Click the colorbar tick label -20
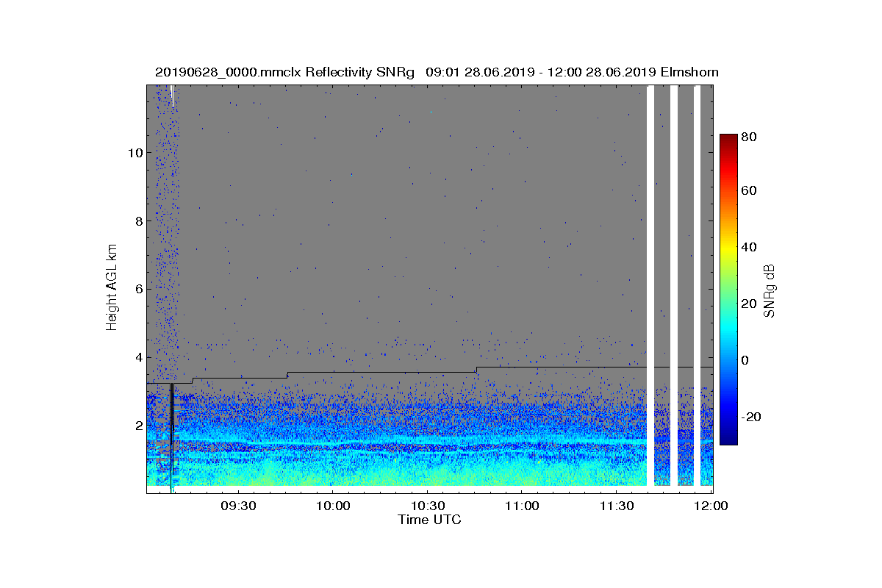 click(x=752, y=417)
